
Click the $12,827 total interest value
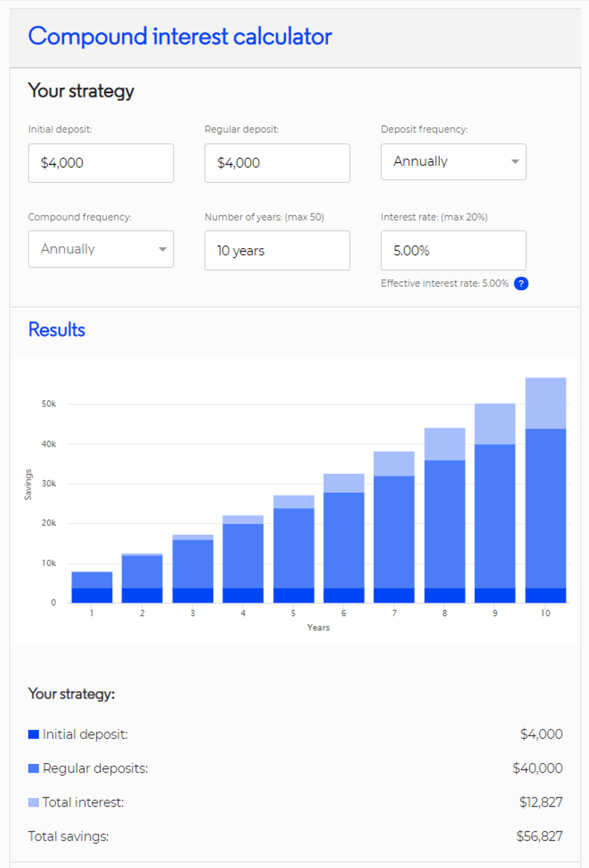click(541, 802)
